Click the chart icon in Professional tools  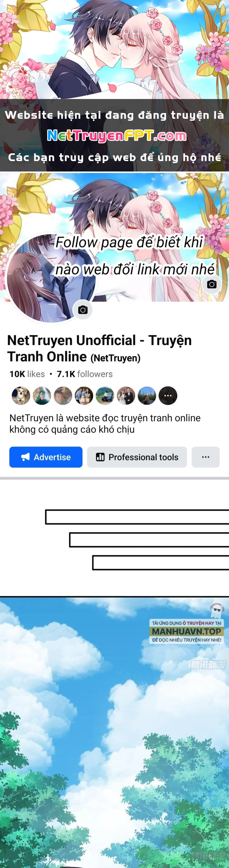(x=100, y=457)
